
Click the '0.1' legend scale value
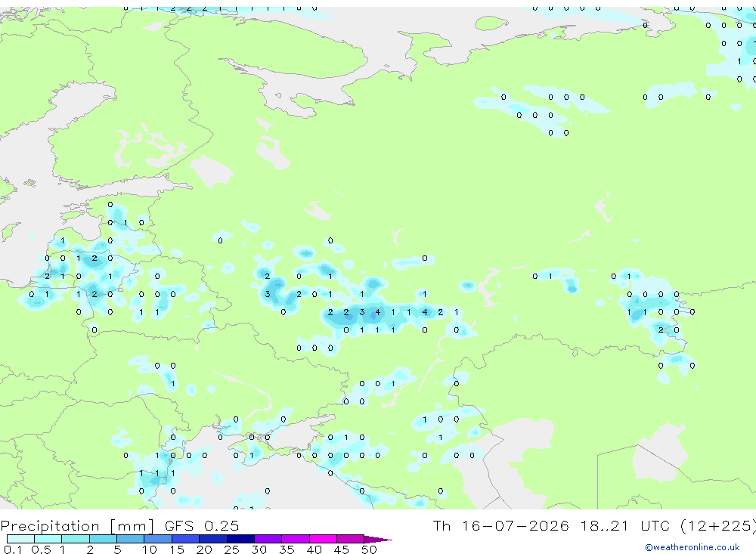[13, 549]
